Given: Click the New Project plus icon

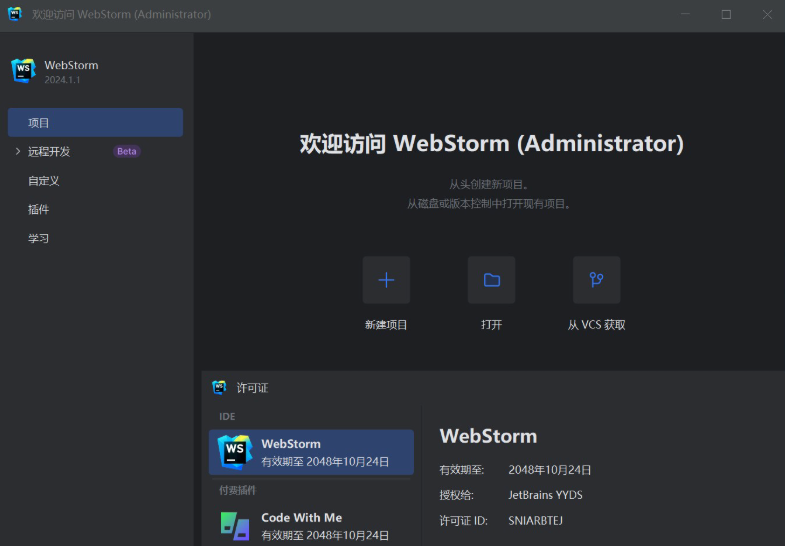Looking at the screenshot, I should 386,280.
